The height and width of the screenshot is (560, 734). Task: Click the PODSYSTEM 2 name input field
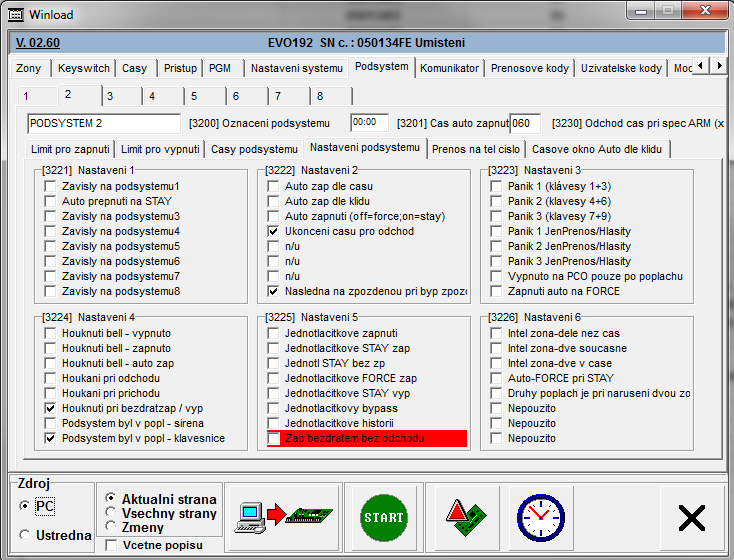point(104,123)
